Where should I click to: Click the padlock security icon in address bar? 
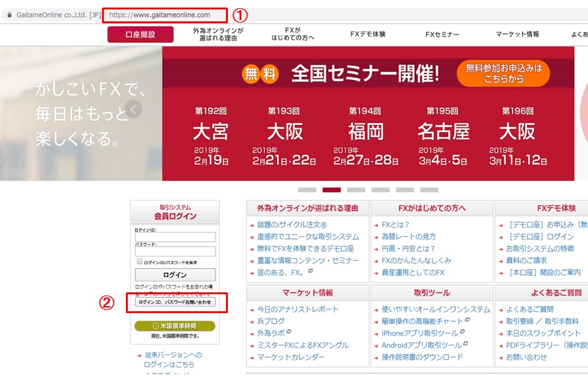9,15
